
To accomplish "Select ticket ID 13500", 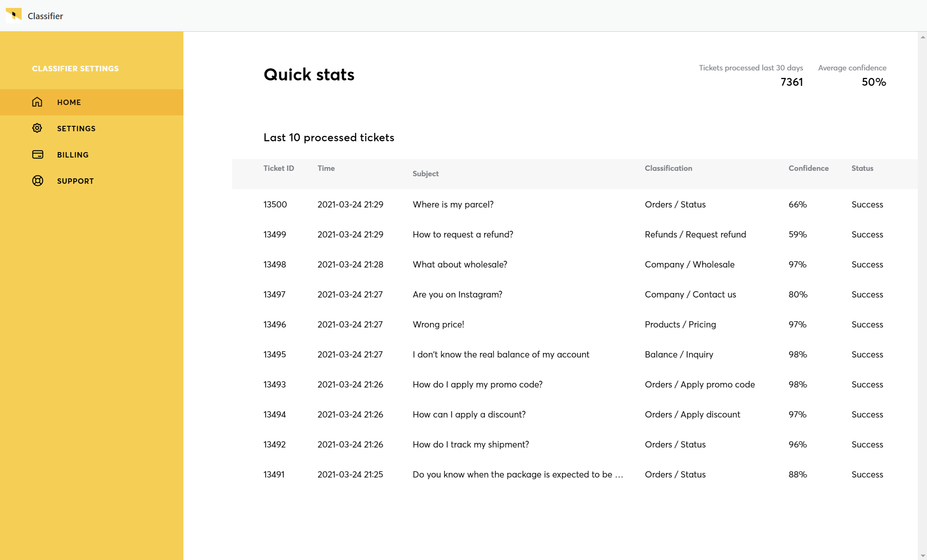I will [275, 205].
